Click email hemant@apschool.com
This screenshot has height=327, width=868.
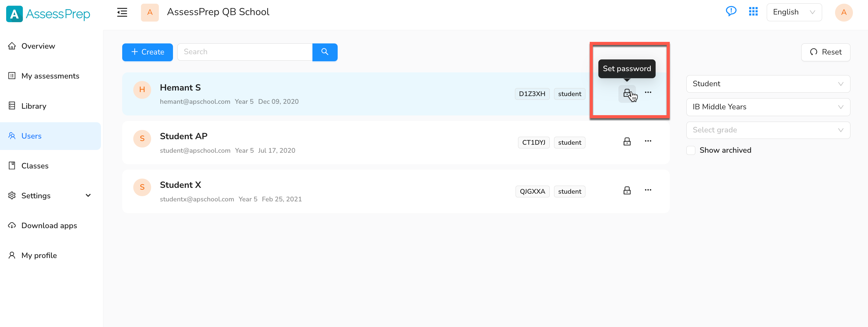coord(195,102)
